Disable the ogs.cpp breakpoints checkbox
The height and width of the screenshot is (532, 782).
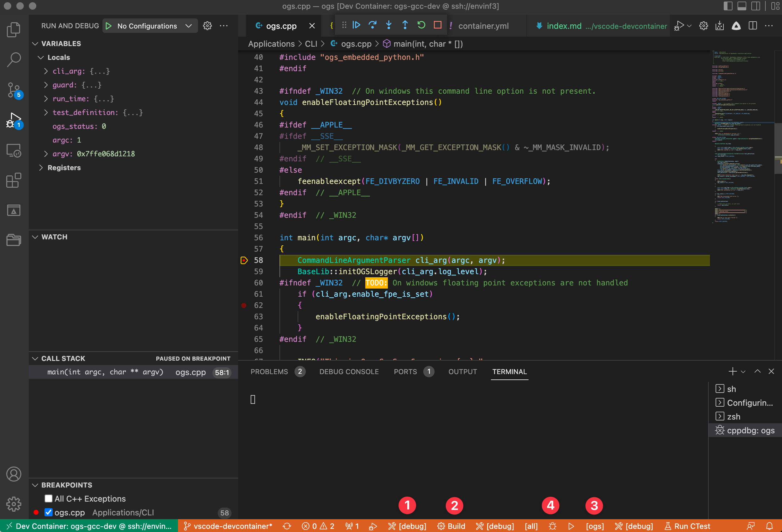click(49, 512)
